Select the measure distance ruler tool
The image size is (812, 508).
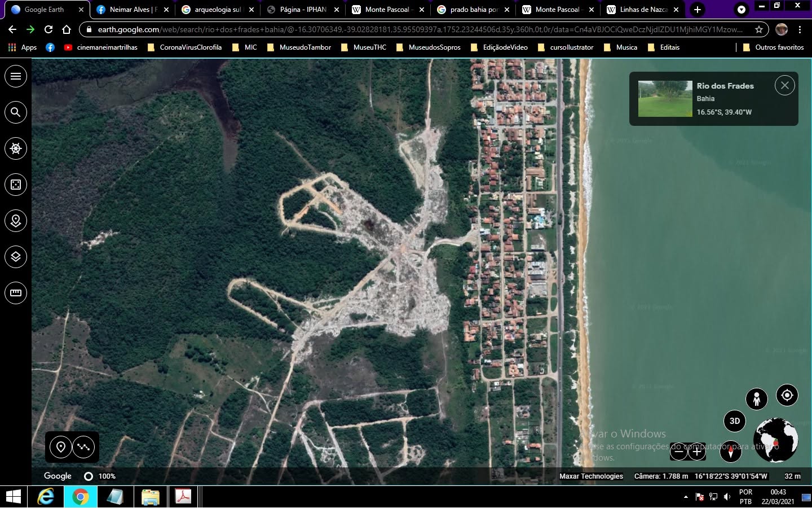click(x=16, y=293)
